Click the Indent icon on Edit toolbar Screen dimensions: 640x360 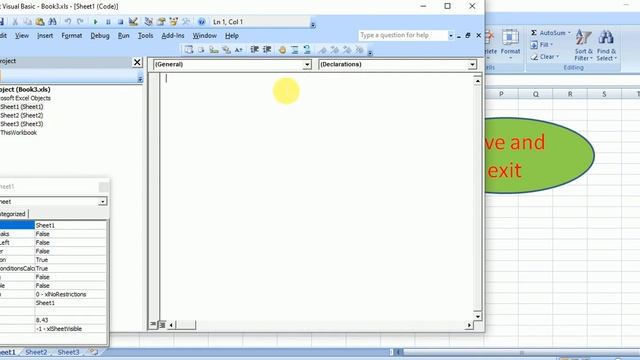click(254, 50)
